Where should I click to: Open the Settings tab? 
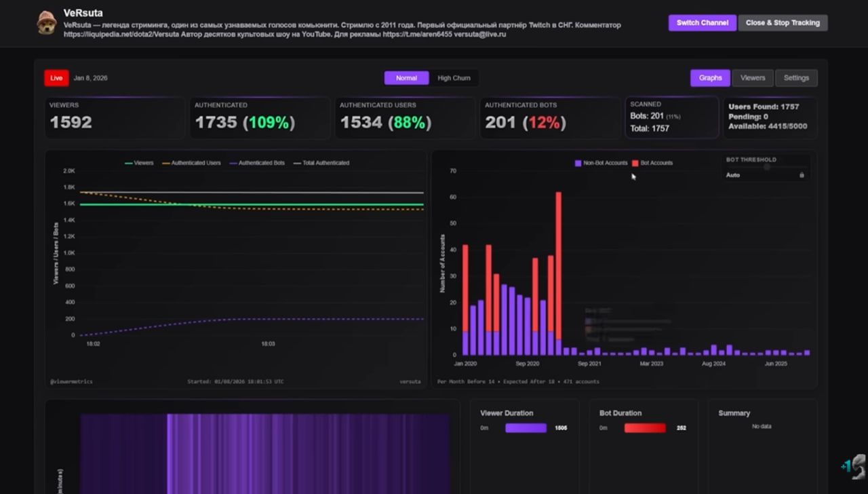pyautogui.click(x=796, y=78)
